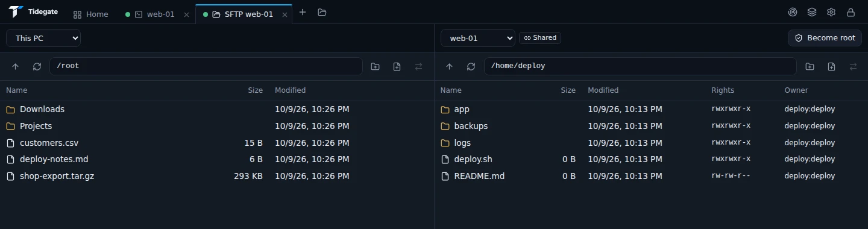Select shop-export.tar.gz file
868x229 pixels.
[x=217, y=176]
